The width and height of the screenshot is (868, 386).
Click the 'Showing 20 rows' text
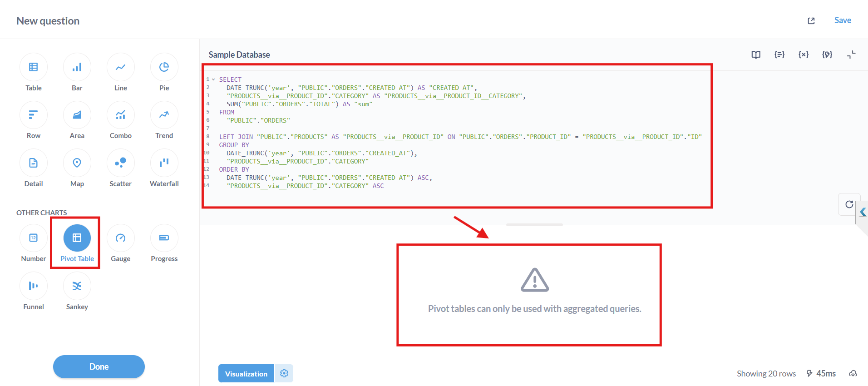point(766,374)
